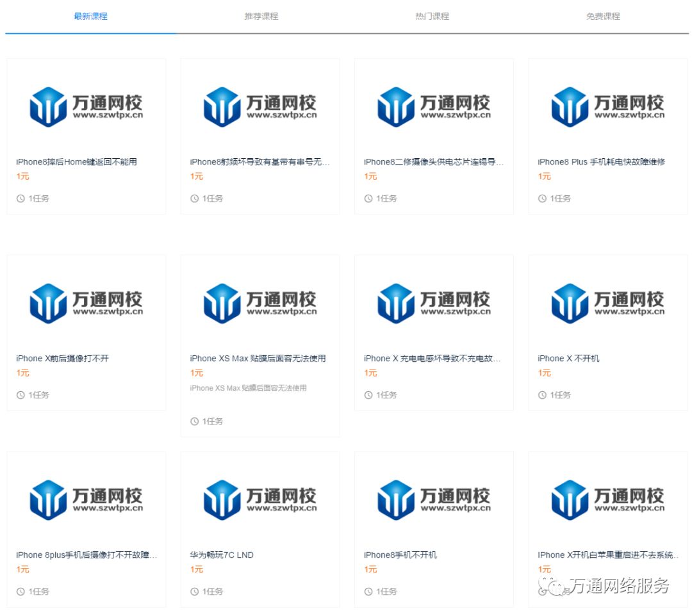Click 1任务 label of iPhone8射频坏 course

tap(213, 199)
